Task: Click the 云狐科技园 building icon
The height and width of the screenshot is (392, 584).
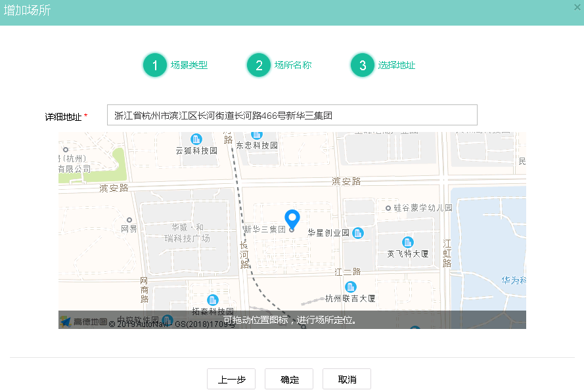Action: [x=196, y=139]
